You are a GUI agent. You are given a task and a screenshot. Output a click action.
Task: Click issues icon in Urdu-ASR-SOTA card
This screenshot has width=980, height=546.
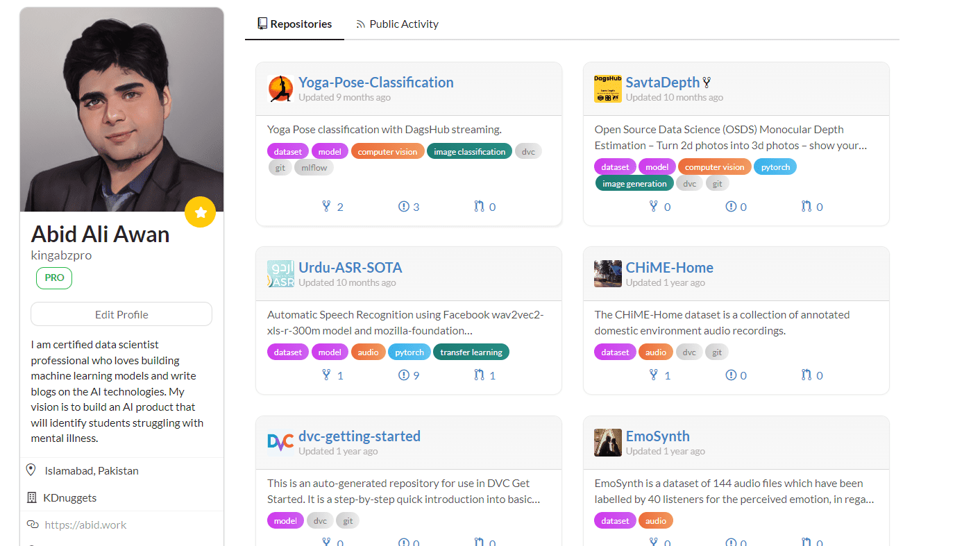(x=404, y=375)
